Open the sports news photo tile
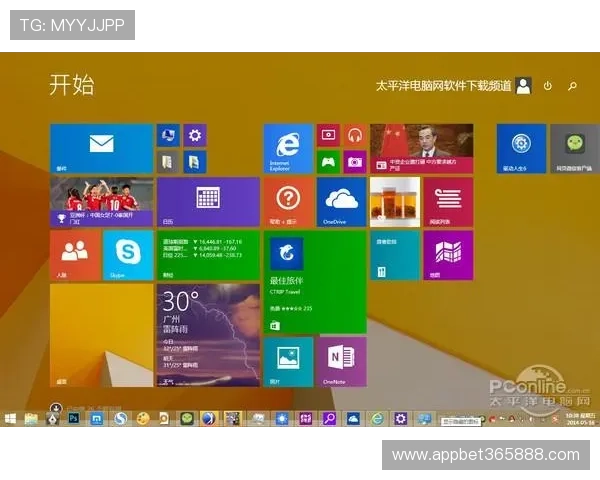Viewport: 600px width, 480px height. [x=101, y=202]
